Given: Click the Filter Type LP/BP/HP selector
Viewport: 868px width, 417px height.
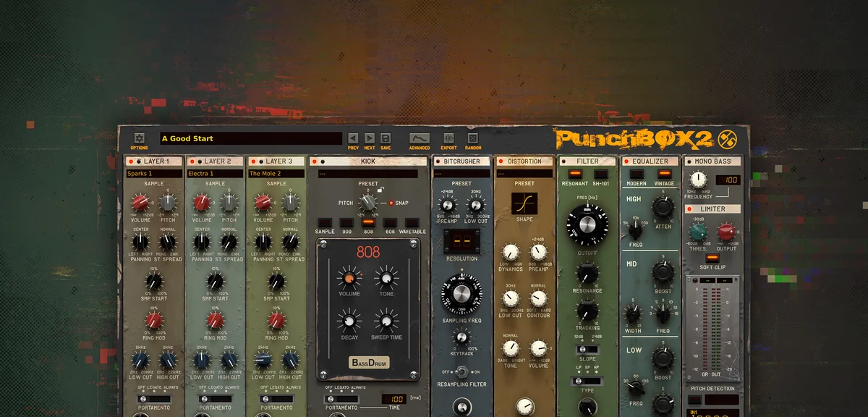Looking at the screenshot, I should point(587,379).
